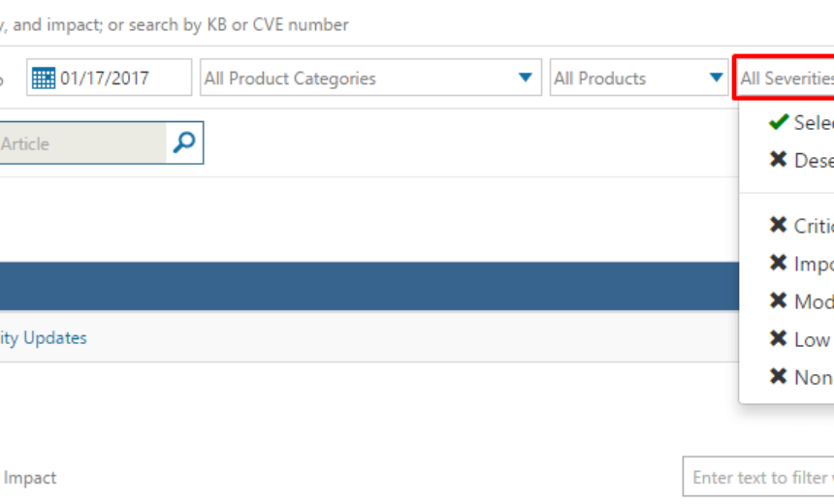
Task: Click the Enter text to filter field
Action: (758, 476)
